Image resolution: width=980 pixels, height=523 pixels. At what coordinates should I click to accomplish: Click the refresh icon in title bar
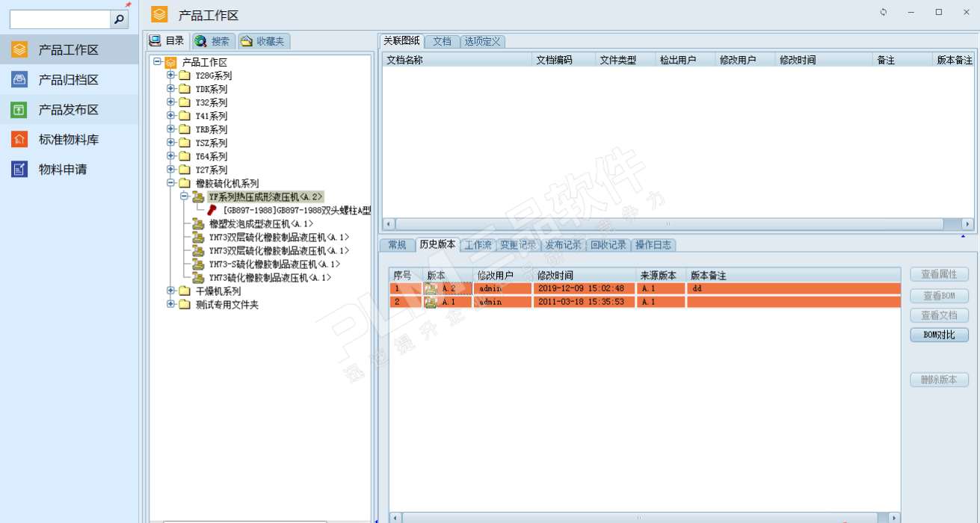tap(884, 13)
